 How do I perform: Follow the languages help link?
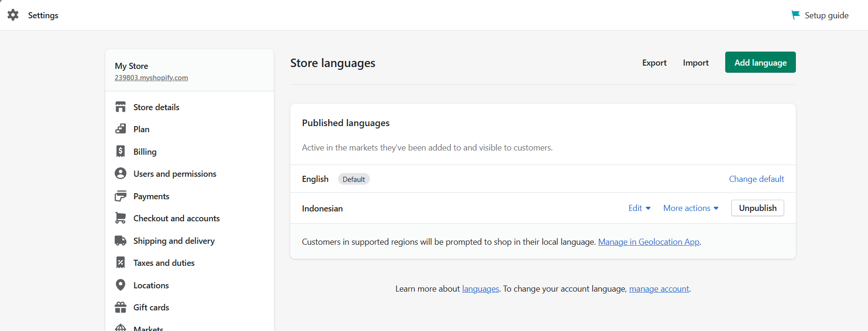[x=480, y=289]
